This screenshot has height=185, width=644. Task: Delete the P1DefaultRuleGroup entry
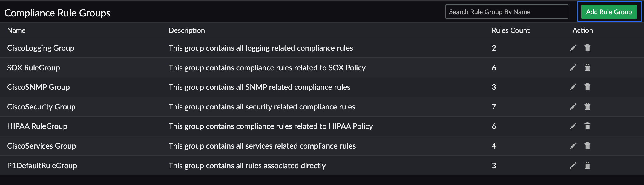click(x=587, y=166)
